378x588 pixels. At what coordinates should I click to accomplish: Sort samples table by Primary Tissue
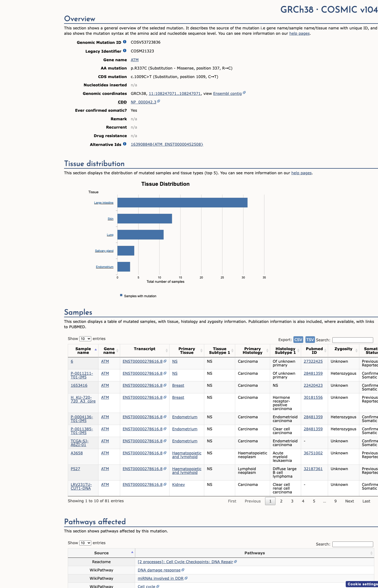click(201, 351)
